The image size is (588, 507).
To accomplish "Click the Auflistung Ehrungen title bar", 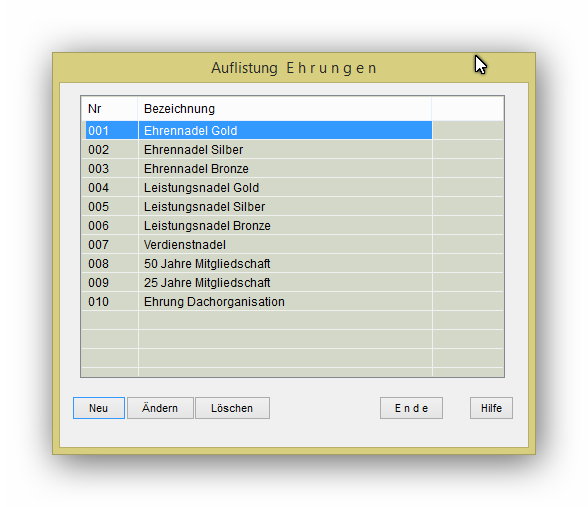I will coord(294,68).
